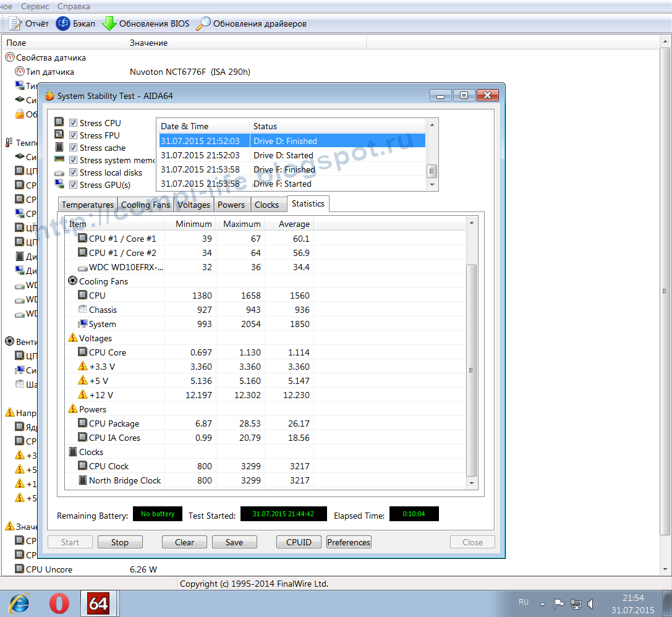Uncheck the Stress FPU checkbox
This screenshot has height=617, width=672.
pyautogui.click(x=74, y=135)
